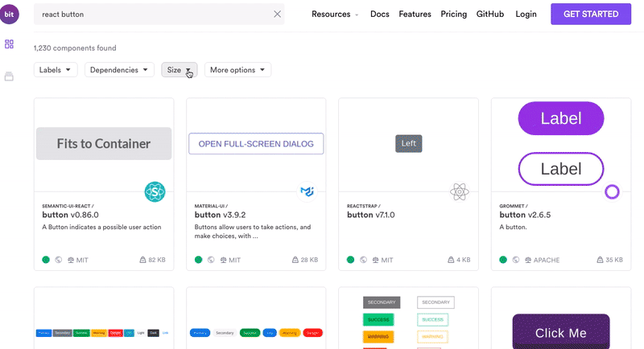Click the Semantic UI React logo badge

155,191
